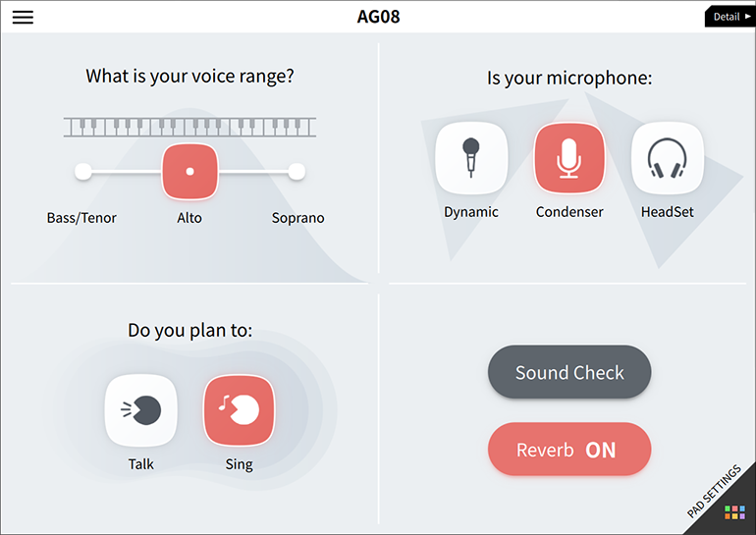Click the Bass/Tenor label
The height and width of the screenshot is (535, 756).
81,218
